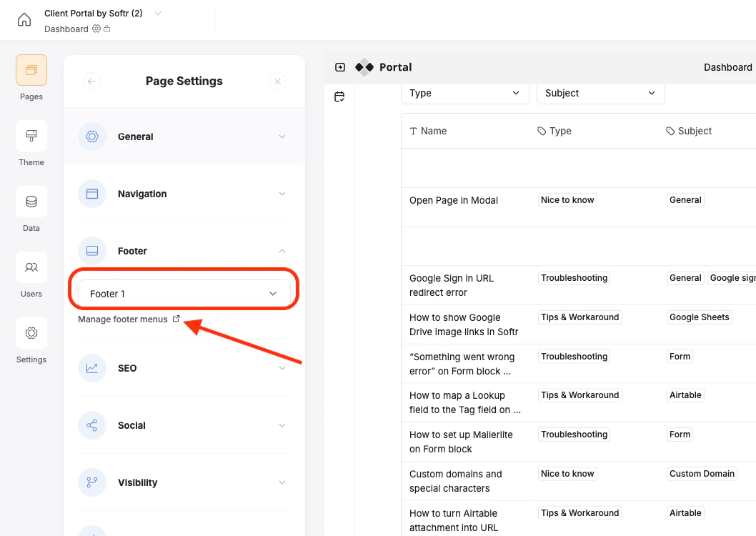Click Tips & Workaround tag in Lookup field row
The image size is (756, 536).
pos(580,395)
